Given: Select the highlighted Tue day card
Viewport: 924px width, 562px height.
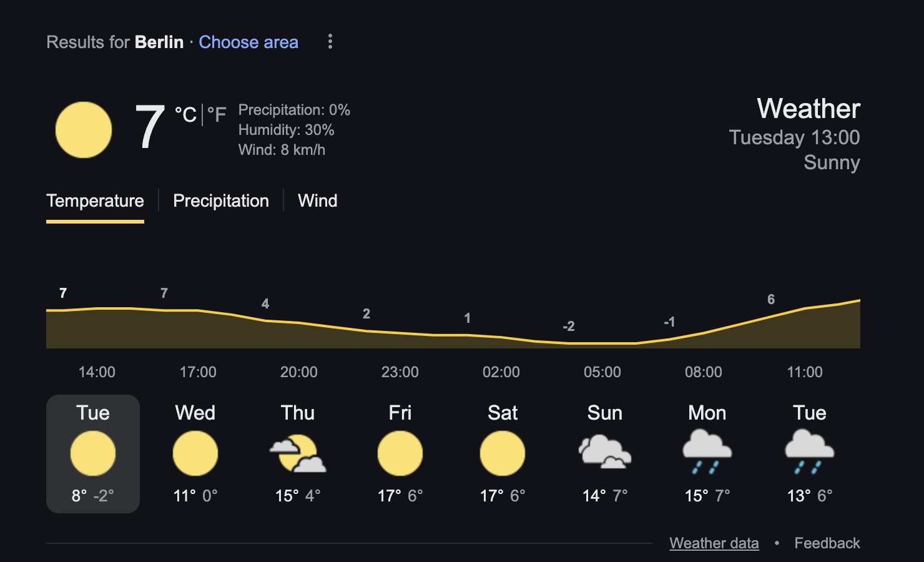Looking at the screenshot, I should pyautogui.click(x=93, y=454).
